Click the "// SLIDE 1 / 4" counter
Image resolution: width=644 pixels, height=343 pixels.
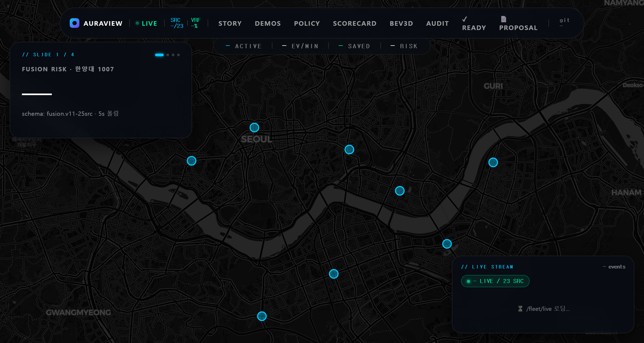click(48, 55)
